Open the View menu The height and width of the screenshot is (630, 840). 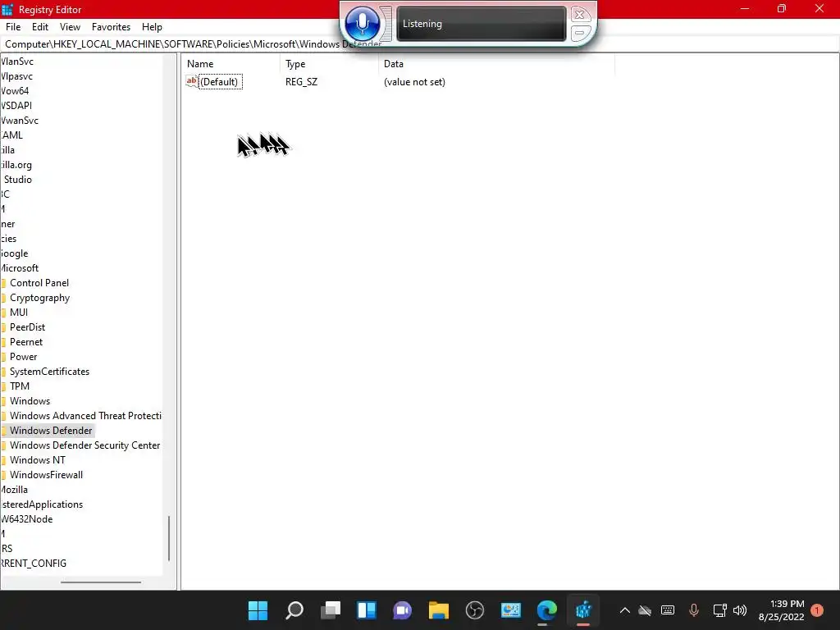(x=71, y=27)
